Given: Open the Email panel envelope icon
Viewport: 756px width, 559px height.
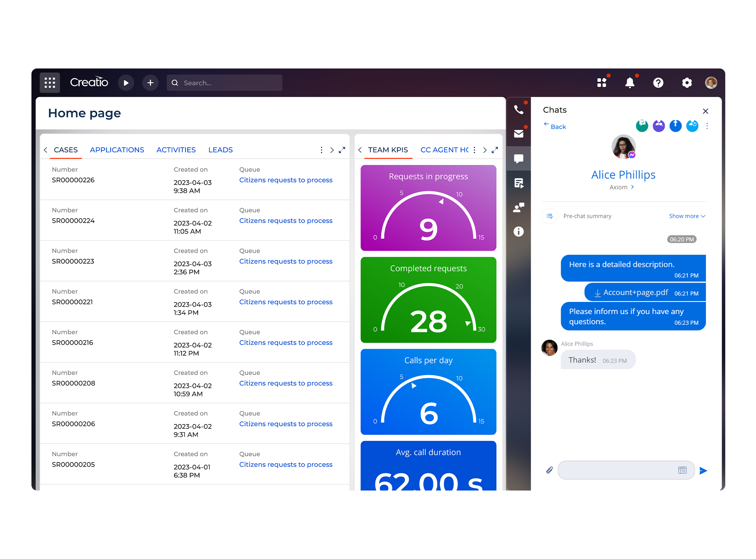Looking at the screenshot, I should tap(518, 133).
